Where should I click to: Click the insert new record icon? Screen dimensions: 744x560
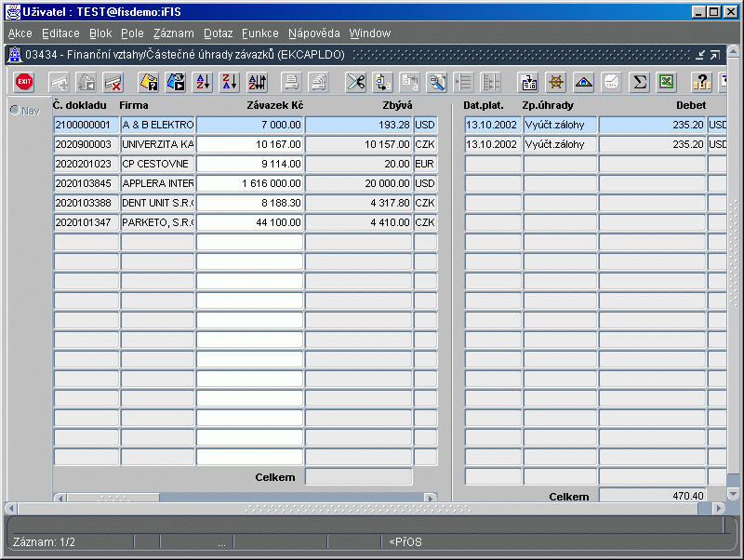tap(60, 83)
